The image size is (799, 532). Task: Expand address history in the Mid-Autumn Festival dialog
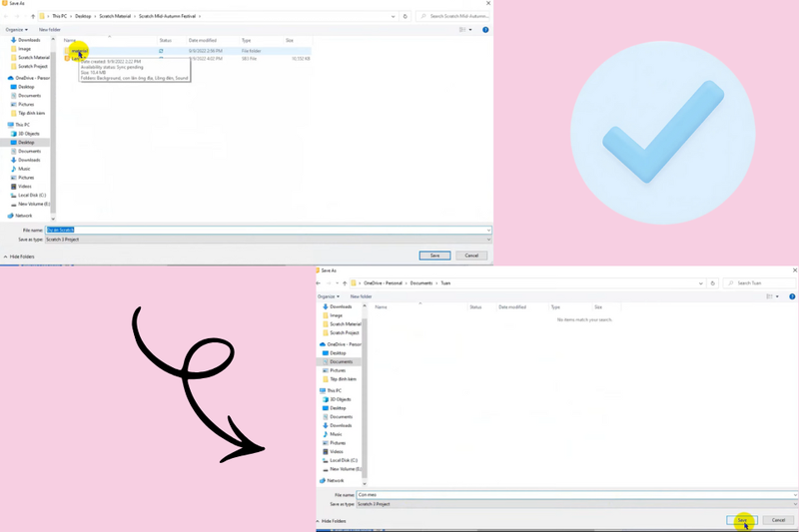point(393,16)
